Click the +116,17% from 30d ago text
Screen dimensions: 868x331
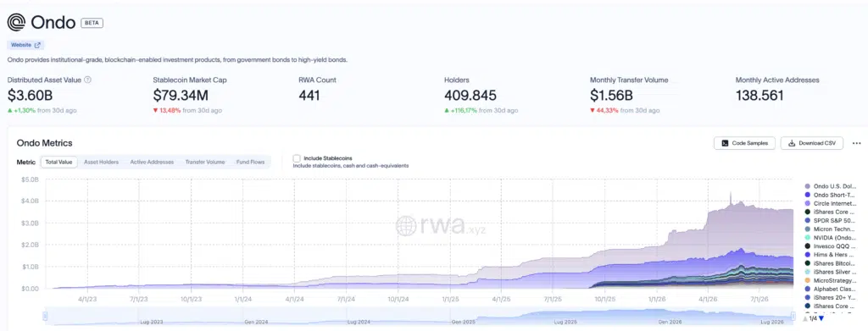tap(484, 111)
